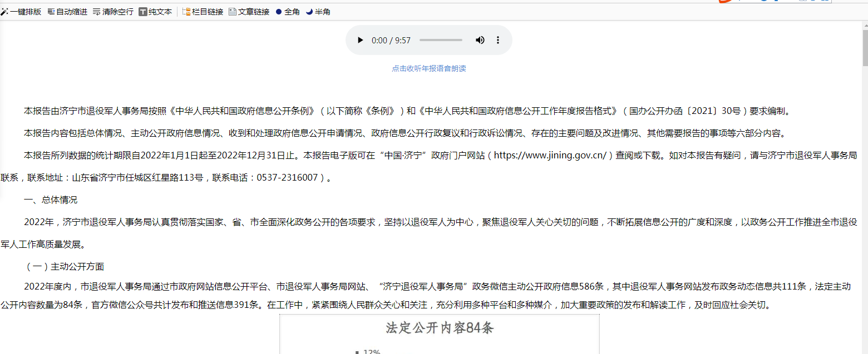Switch characters to 半角 half-width
Viewport: 868px width, 354px height.
(318, 12)
